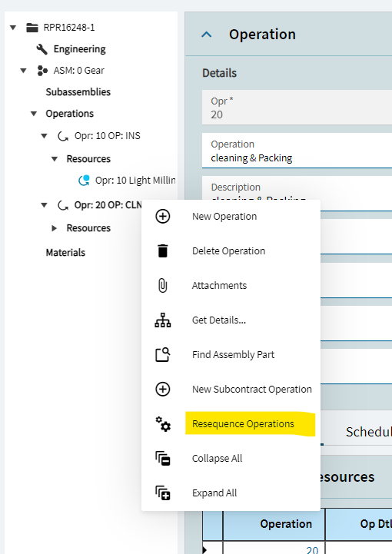Click the Operation name input field

click(x=297, y=151)
